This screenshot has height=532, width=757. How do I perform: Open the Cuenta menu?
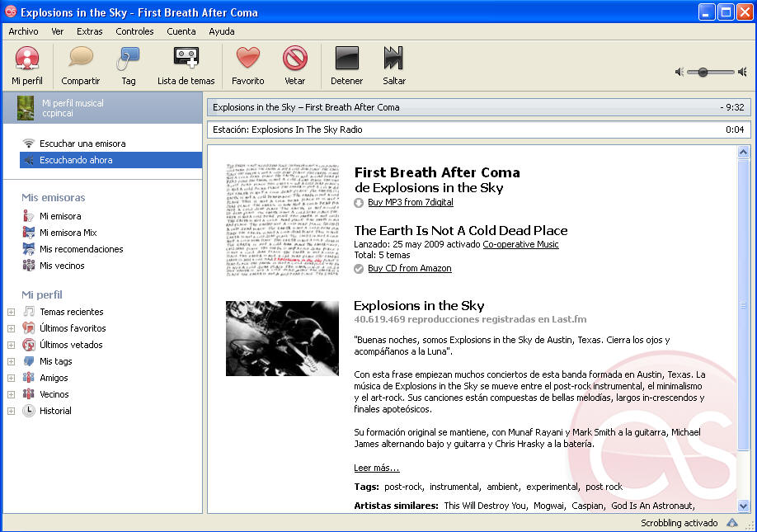point(181,31)
